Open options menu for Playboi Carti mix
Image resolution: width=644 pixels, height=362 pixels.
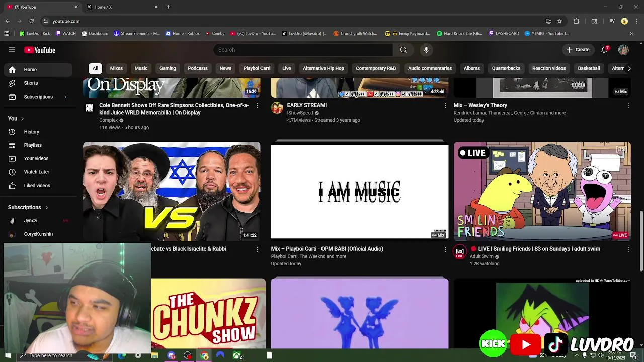tap(445, 249)
